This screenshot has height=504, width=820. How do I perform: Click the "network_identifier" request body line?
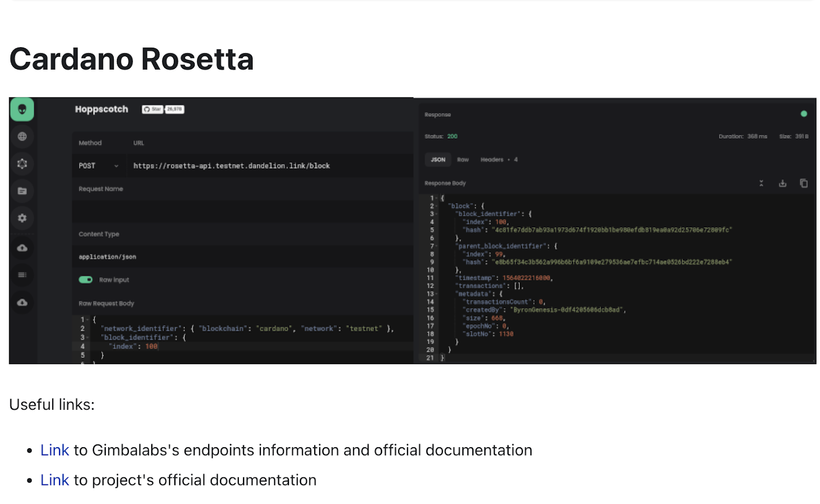(x=247, y=329)
